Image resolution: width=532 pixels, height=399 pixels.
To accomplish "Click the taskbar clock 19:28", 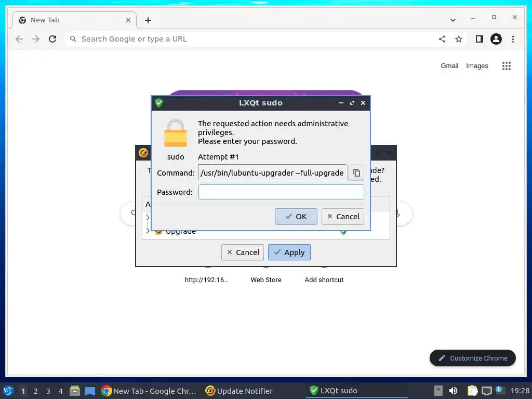I will pyautogui.click(x=520, y=391).
